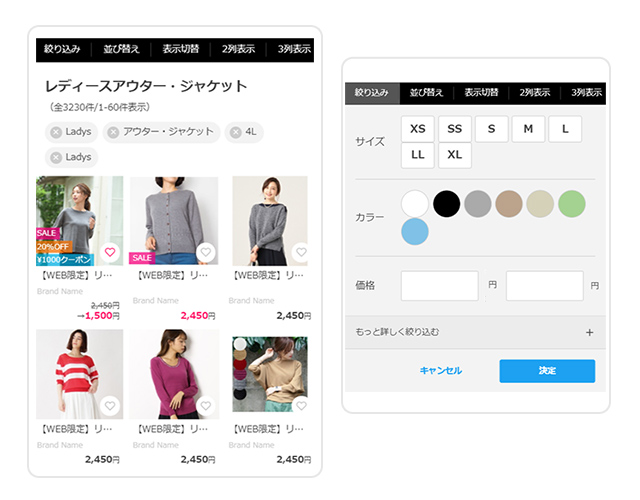This screenshot has height=500, width=640.
Task: Remove the 4L filter chip
Action: (236, 132)
